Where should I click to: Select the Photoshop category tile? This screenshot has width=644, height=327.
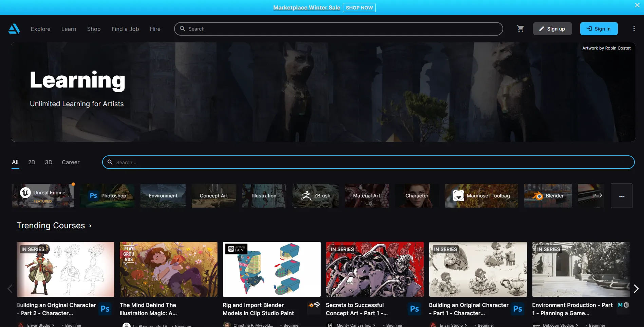click(107, 196)
